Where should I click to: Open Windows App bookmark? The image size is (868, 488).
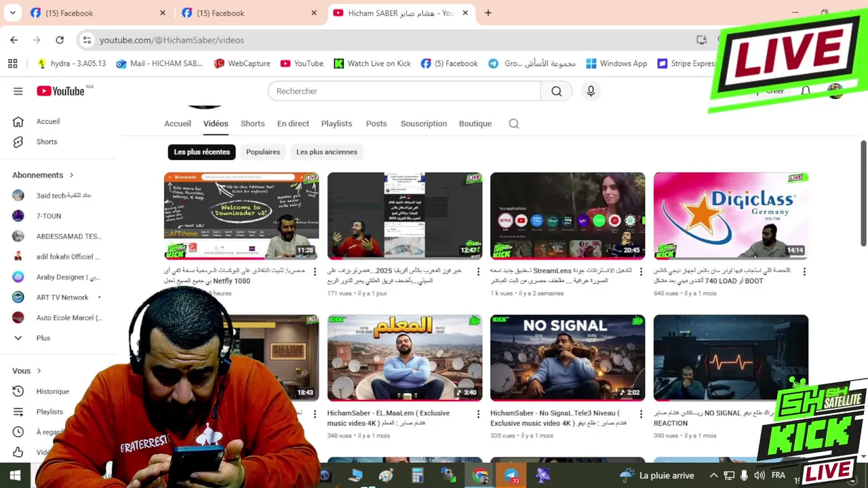[x=616, y=63]
